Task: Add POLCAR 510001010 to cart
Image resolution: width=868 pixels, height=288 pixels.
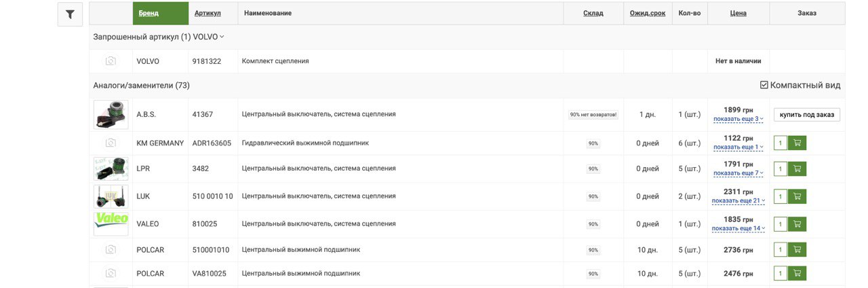Action: pyautogui.click(x=797, y=250)
